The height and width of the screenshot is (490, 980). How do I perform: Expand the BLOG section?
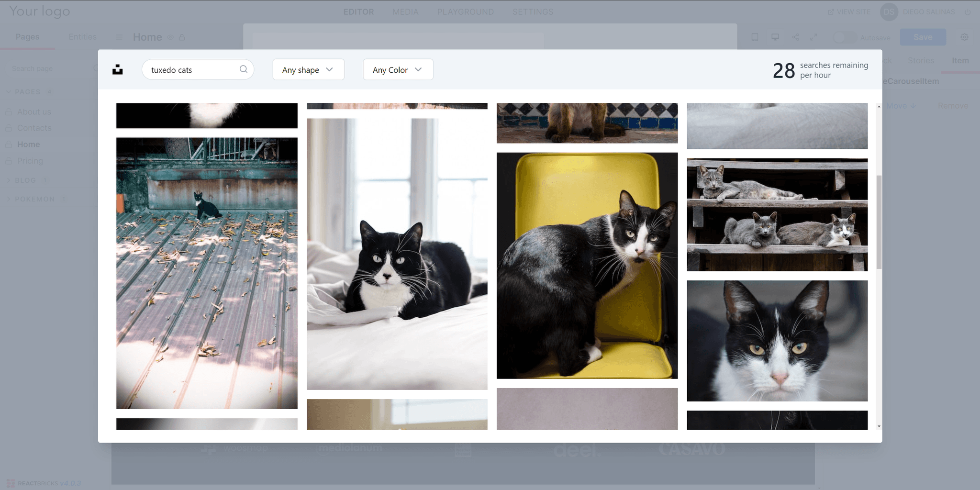26,180
